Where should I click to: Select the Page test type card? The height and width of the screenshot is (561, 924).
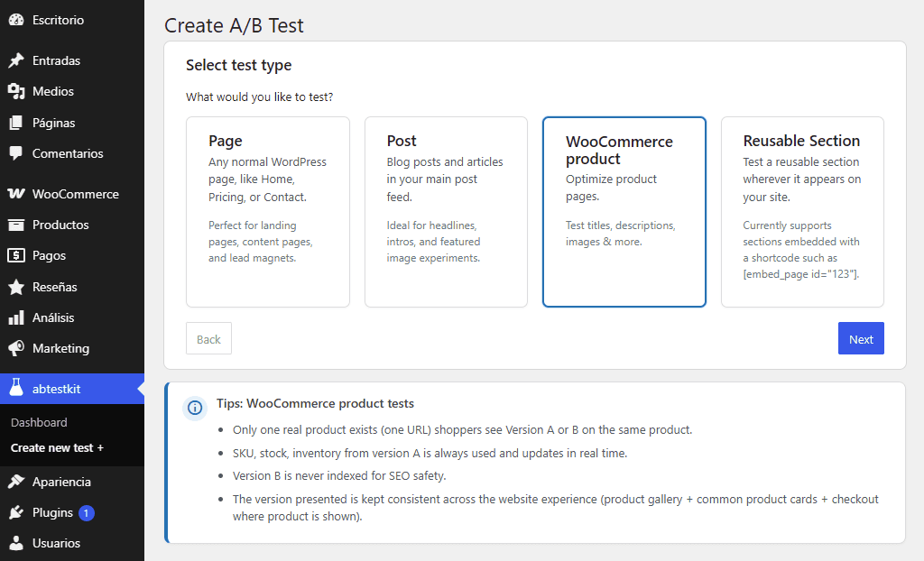267,212
